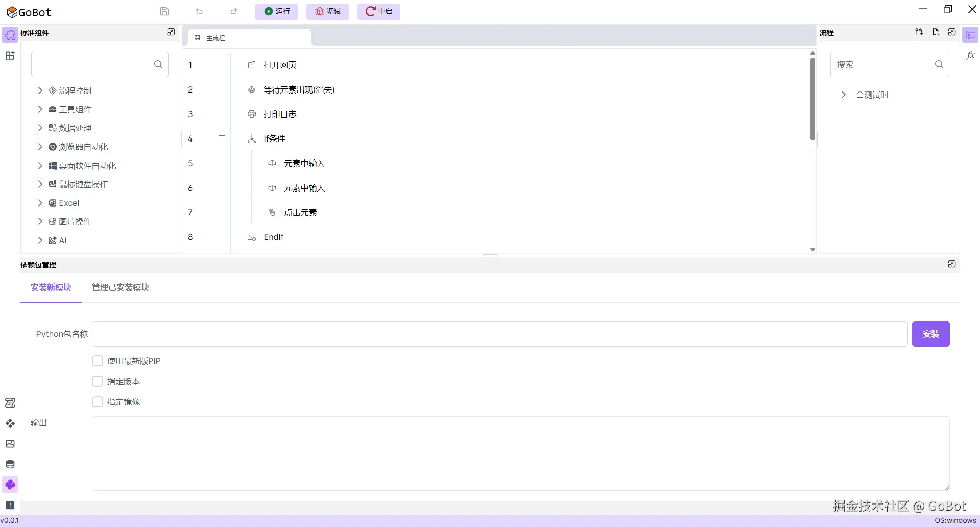Expand the 图片操作 category
Viewport: 980px width, 527px height.
pyautogui.click(x=40, y=221)
